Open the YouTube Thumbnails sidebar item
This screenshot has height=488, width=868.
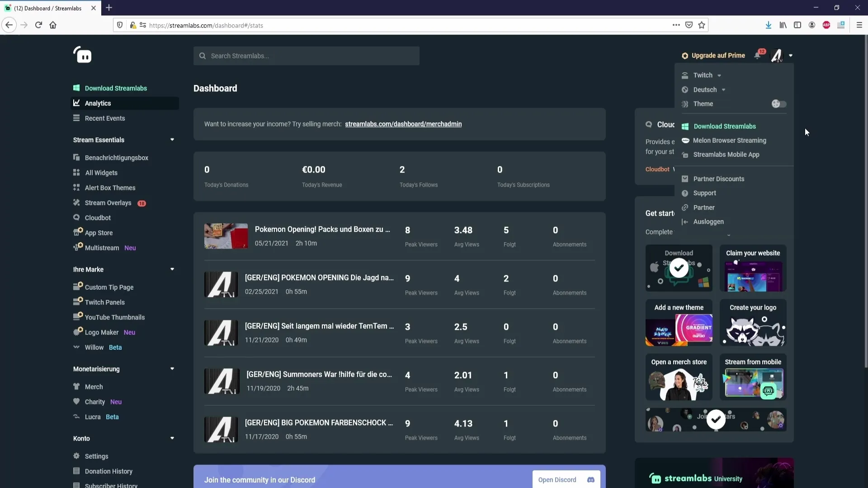tap(115, 317)
